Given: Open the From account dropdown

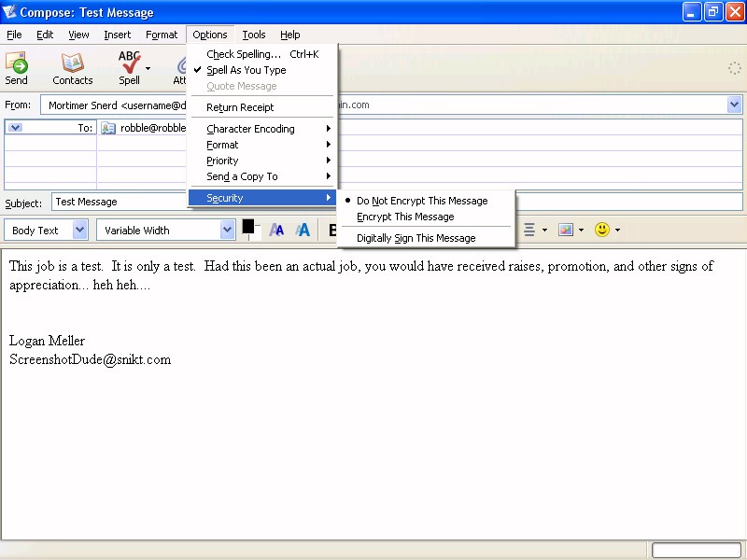Looking at the screenshot, I should pos(734,105).
